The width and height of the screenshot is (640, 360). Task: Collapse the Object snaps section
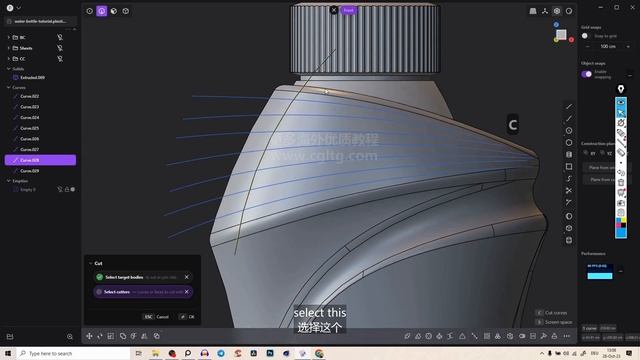click(x=630, y=76)
